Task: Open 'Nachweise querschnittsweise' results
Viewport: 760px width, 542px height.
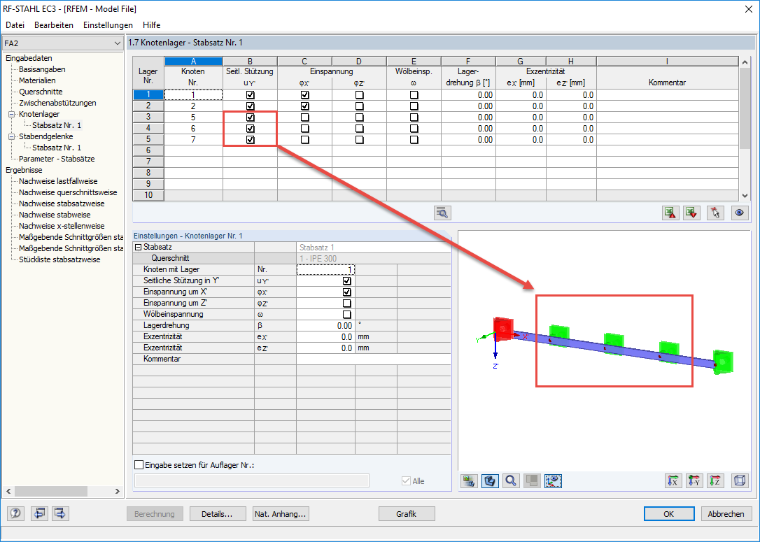Action: pos(68,192)
